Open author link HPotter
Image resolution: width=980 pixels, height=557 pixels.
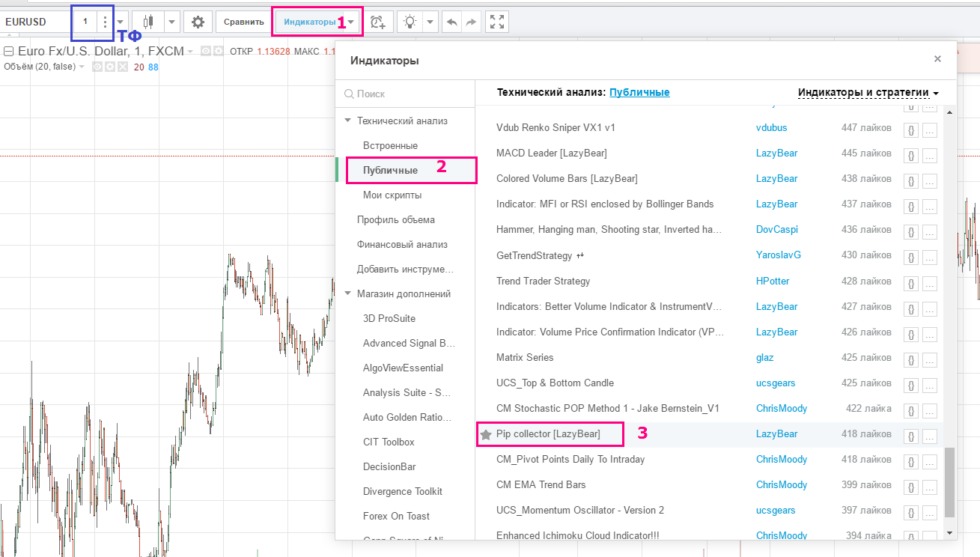tap(773, 281)
